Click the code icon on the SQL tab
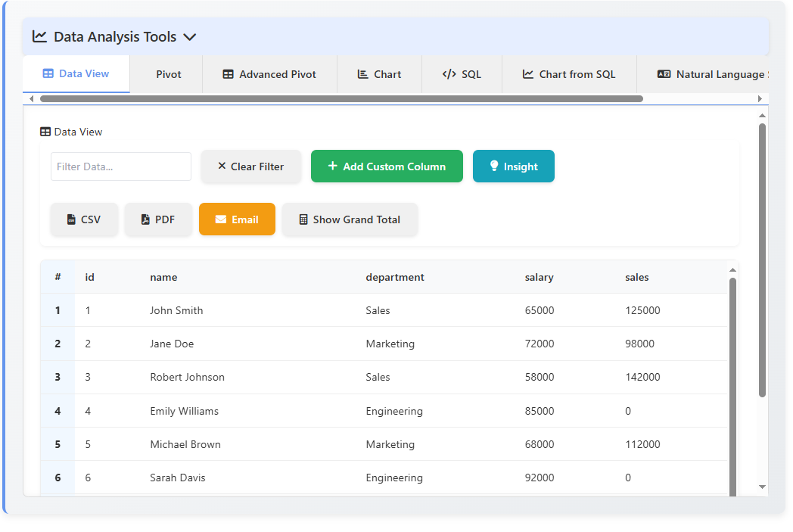 coord(447,74)
